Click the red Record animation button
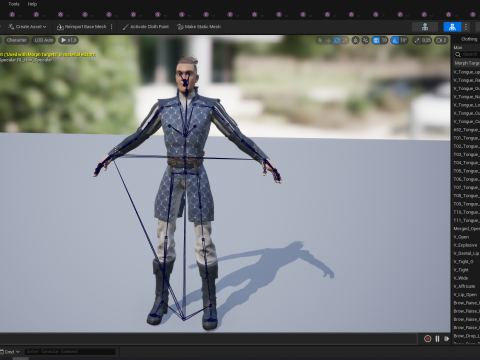The image size is (480, 360). click(x=427, y=339)
